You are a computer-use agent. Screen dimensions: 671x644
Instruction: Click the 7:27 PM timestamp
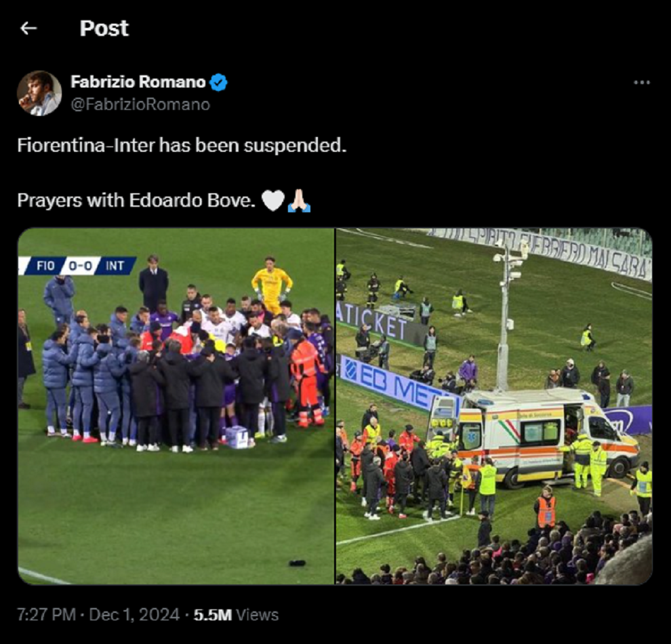46,614
